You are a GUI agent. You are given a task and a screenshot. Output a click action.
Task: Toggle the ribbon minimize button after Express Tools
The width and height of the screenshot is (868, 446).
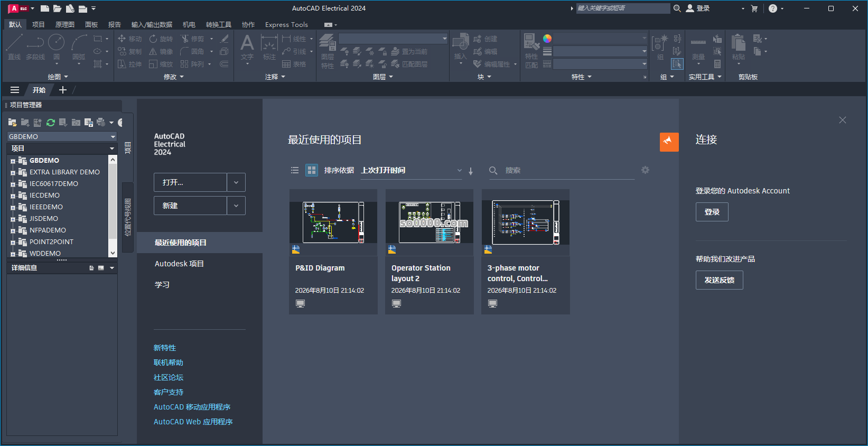pos(328,25)
